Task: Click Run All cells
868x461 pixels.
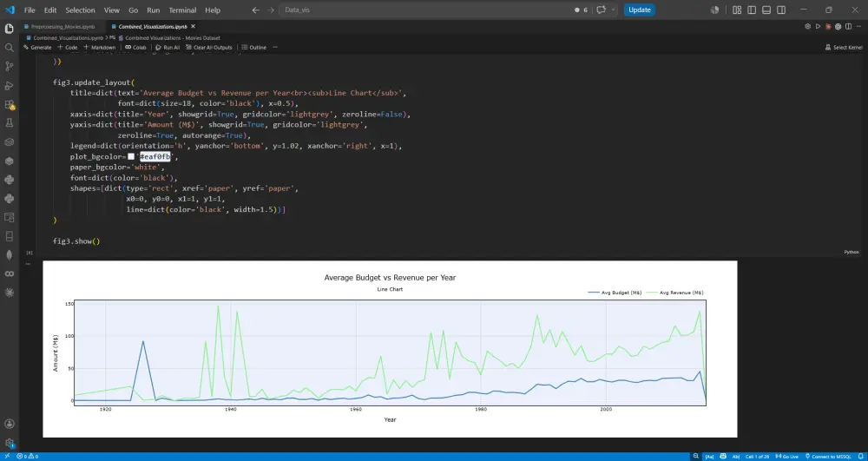Action: pyautogui.click(x=168, y=48)
